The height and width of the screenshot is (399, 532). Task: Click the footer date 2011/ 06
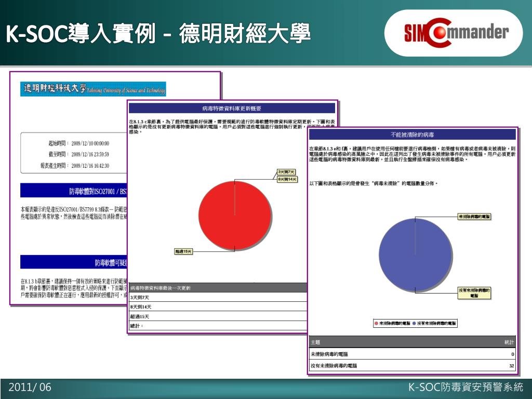pyautogui.click(x=30, y=387)
